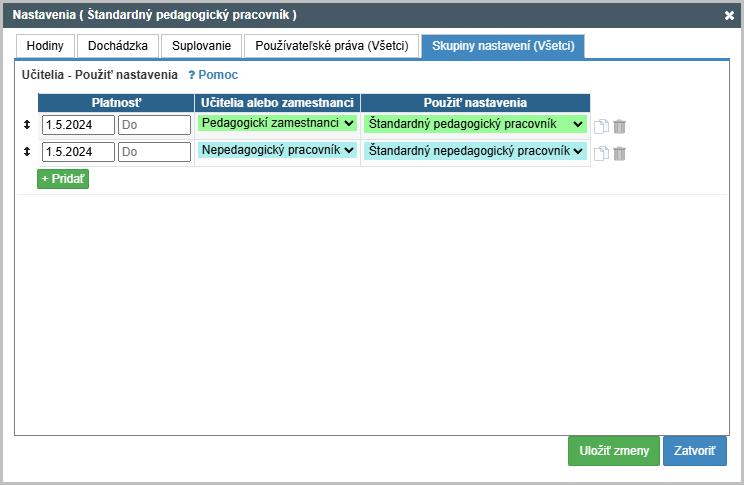Focus the first row Do date field
The image size is (744, 485).
pos(154,125)
